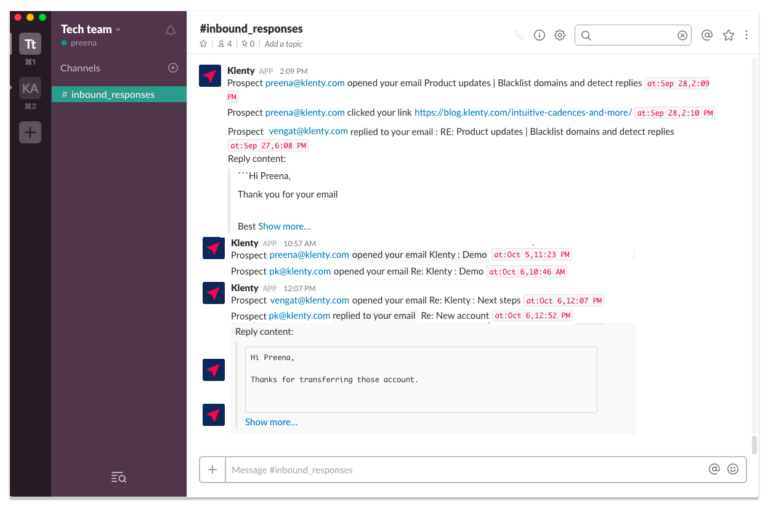This screenshot has width=768, height=509.
Task: Click pk@klenty.com in Re: New account line
Action: pos(299,315)
